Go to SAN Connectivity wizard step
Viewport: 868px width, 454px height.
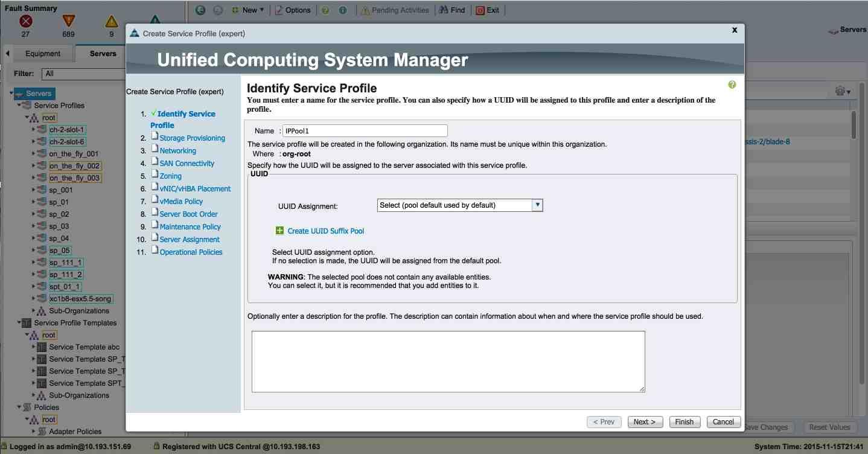click(187, 164)
